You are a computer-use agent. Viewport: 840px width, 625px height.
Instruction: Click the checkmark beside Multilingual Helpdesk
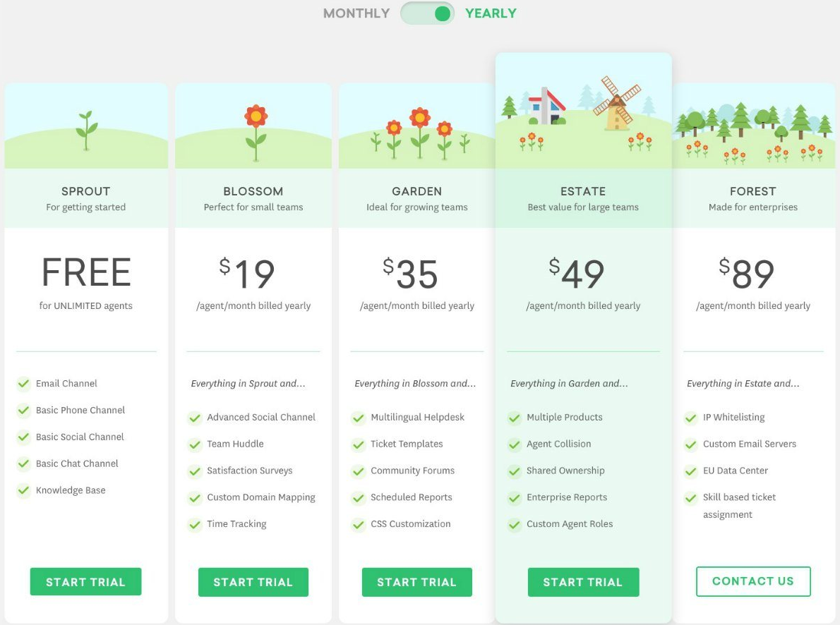[x=359, y=418]
